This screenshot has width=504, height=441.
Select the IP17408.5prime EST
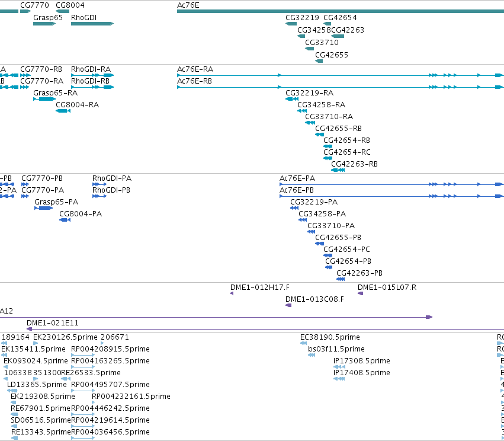tap(362, 372)
